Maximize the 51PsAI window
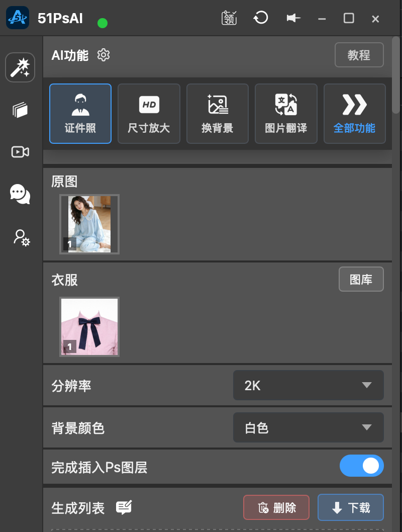Viewport: 402px width, 532px height. coord(349,18)
